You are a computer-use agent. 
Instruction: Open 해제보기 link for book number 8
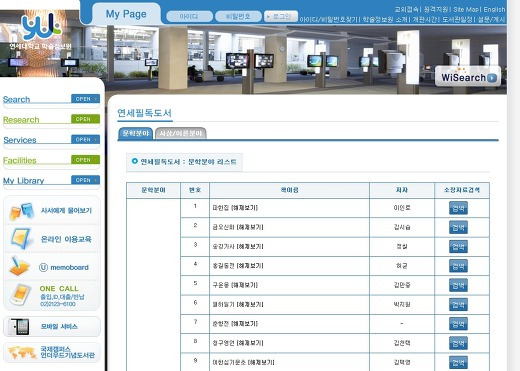[250, 343]
